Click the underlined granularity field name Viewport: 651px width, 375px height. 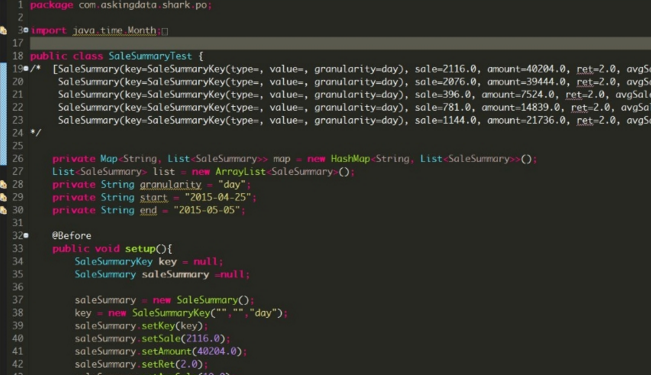coord(170,184)
